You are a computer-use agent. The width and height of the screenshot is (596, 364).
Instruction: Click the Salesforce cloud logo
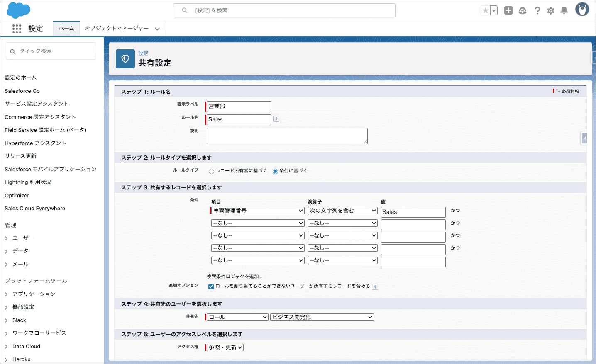(18, 10)
